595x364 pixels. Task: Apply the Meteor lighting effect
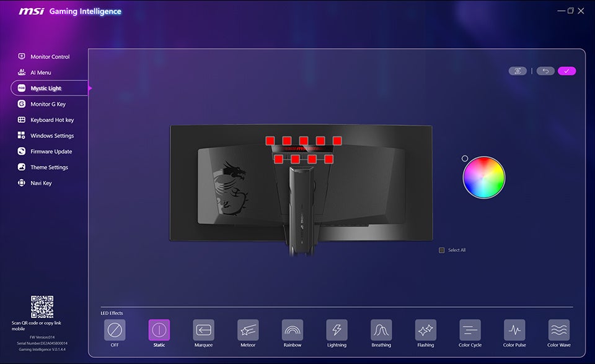(248, 329)
